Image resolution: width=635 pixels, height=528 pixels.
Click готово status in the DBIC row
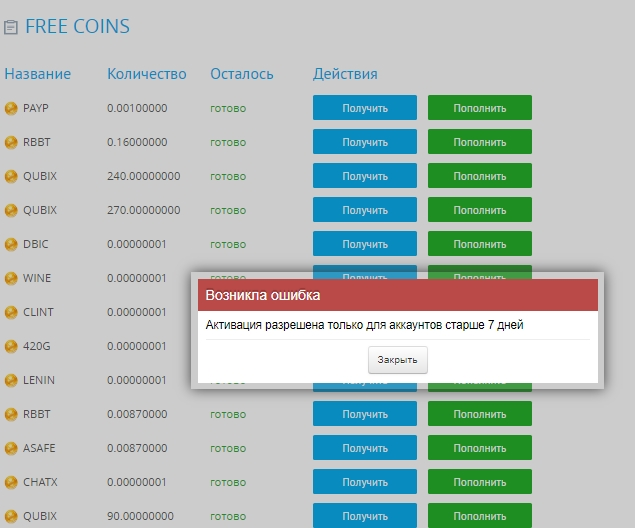[228, 245]
